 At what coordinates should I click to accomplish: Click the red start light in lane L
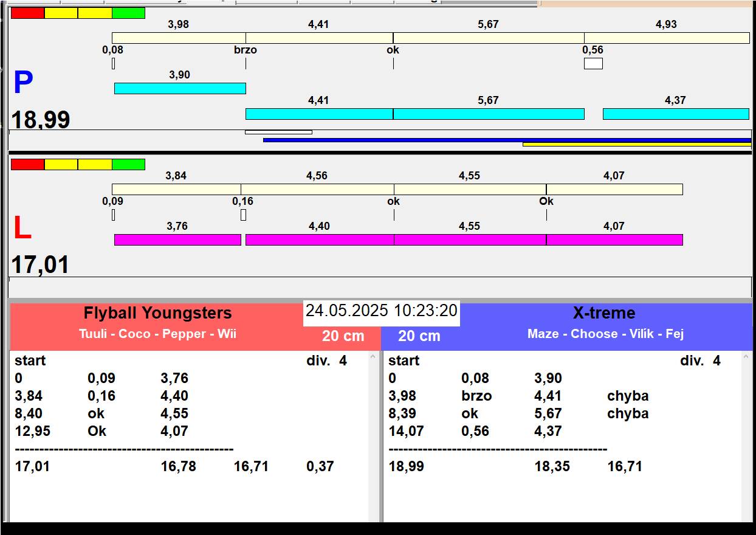click(27, 165)
